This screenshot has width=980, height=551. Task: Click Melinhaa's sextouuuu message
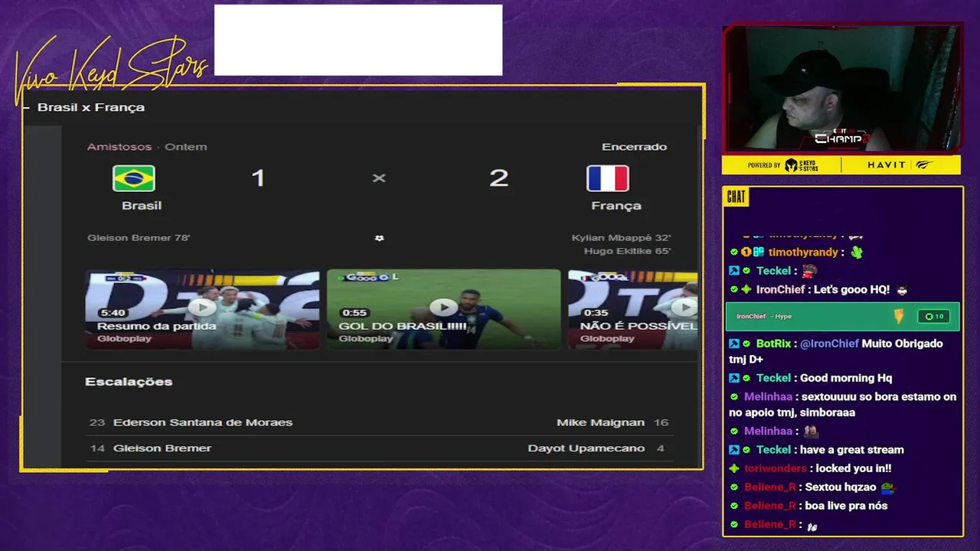click(842, 405)
